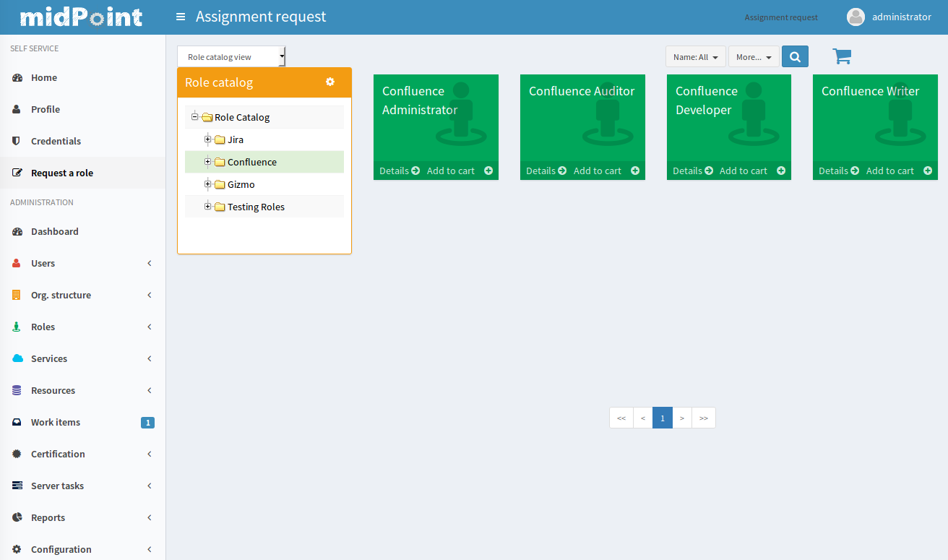Toggle the hamburger sidebar menu icon

pos(181,17)
